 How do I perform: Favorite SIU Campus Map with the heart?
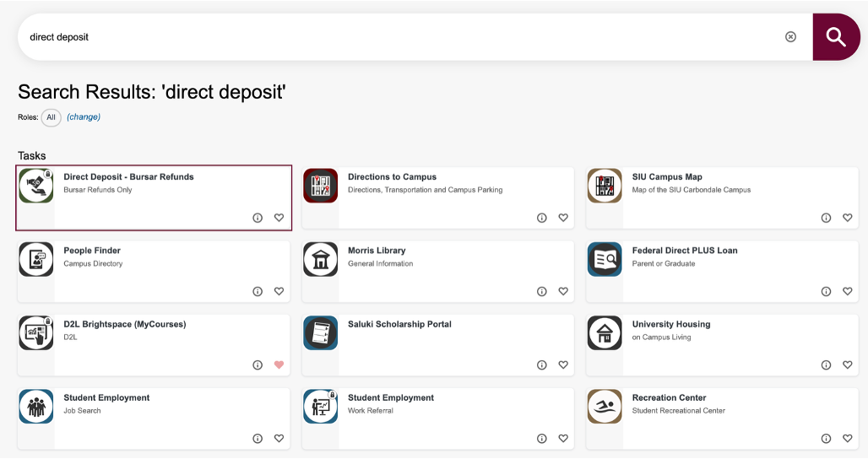[848, 218]
